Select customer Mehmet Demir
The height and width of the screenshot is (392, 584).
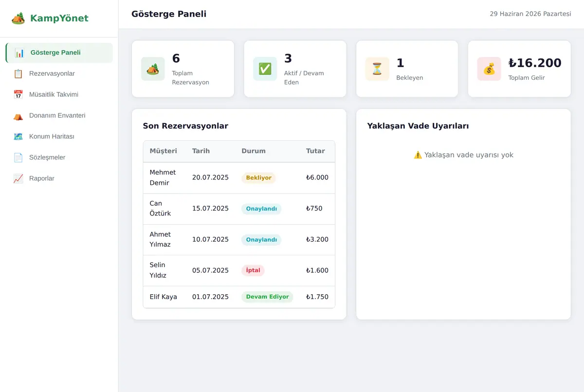pos(163,178)
